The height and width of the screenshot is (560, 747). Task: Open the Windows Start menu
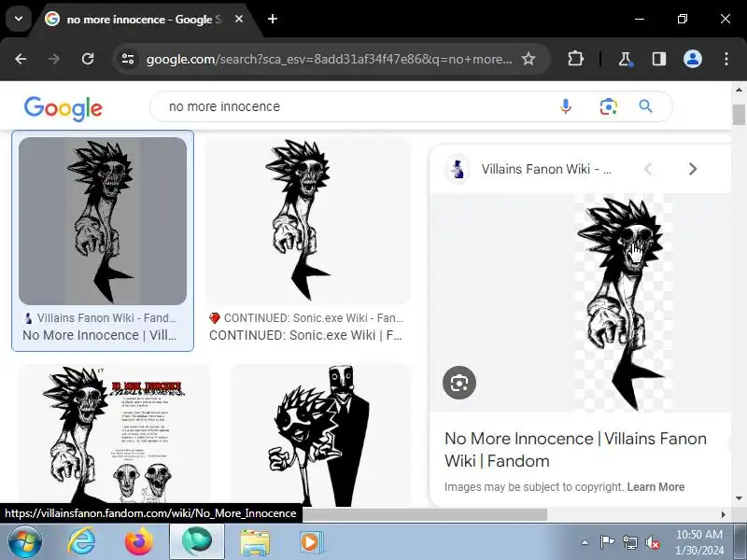point(25,542)
